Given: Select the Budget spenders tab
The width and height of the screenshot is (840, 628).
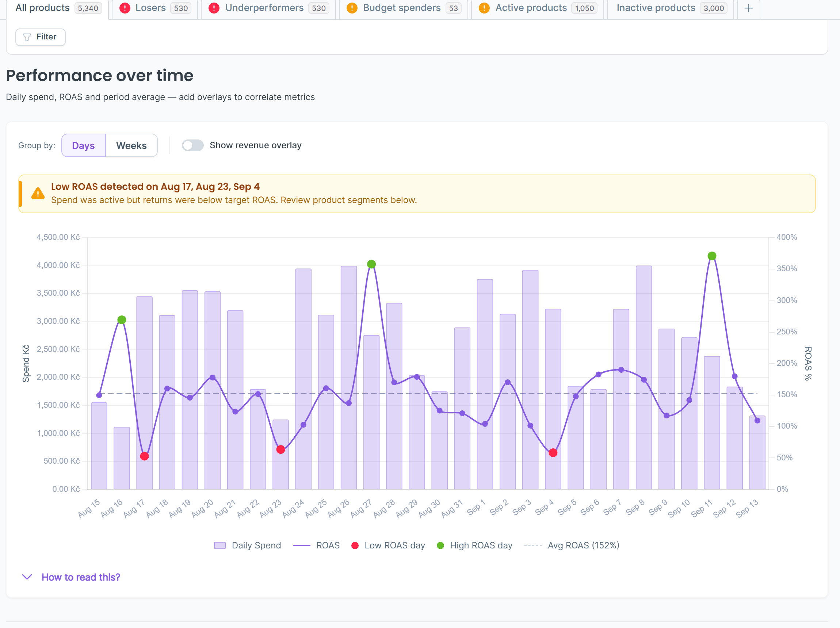Looking at the screenshot, I should tap(404, 8).
